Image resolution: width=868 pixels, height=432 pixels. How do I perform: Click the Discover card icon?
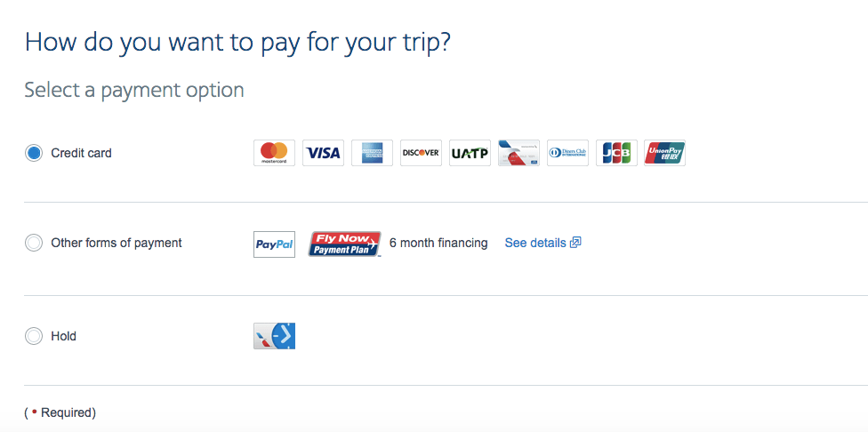point(421,153)
